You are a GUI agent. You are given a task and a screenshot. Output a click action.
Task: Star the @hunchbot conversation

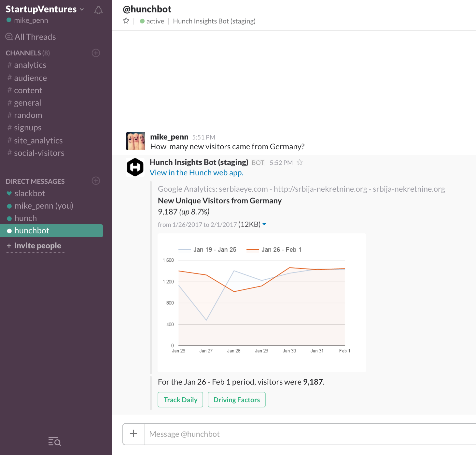pos(126,21)
